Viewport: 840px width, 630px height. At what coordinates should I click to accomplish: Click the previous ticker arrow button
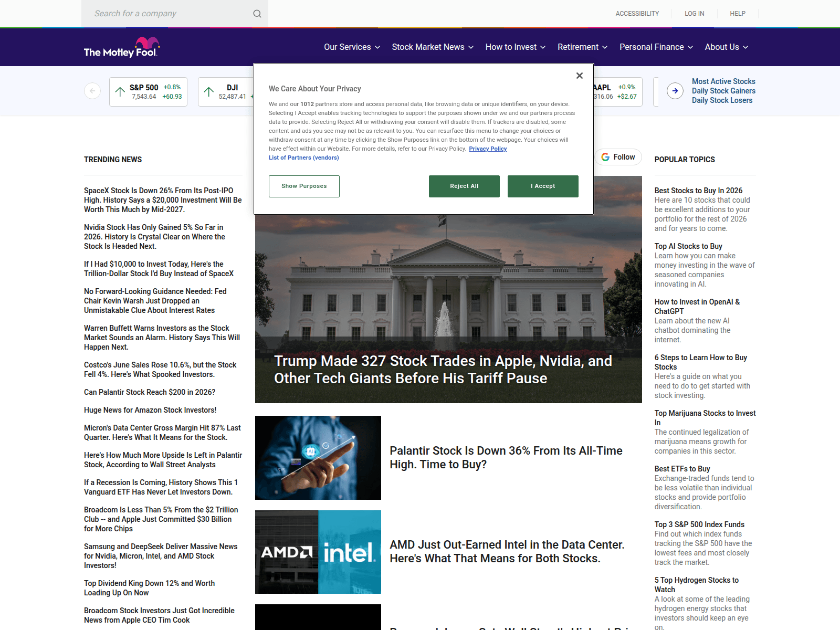tap(92, 91)
